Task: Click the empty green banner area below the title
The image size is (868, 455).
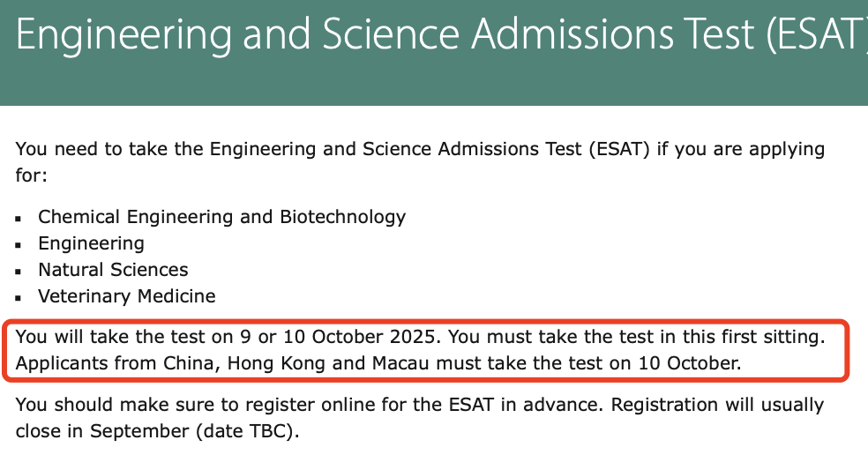Action: point(434,83)
